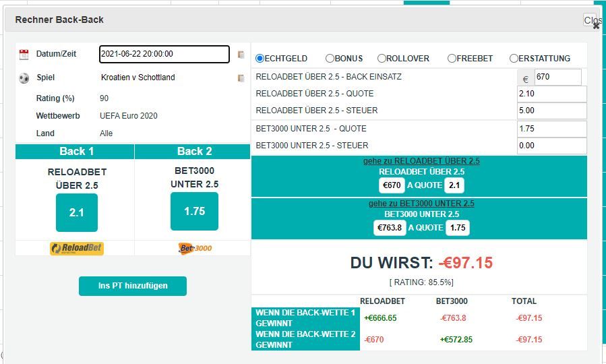606x364 pixels.
Task: Click the 2.1 quote badge in ReloadBet banner
Action: coord(454,185)
